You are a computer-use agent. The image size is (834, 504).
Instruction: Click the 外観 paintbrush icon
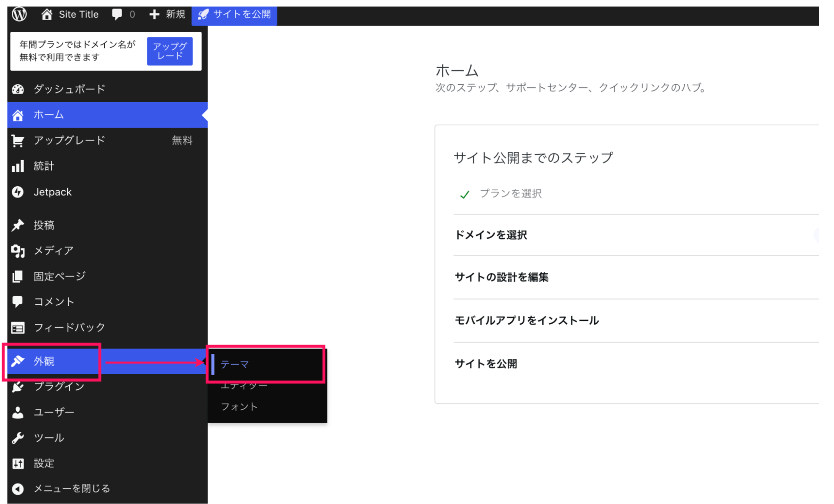pyautogui.click(x=18, y=360)
